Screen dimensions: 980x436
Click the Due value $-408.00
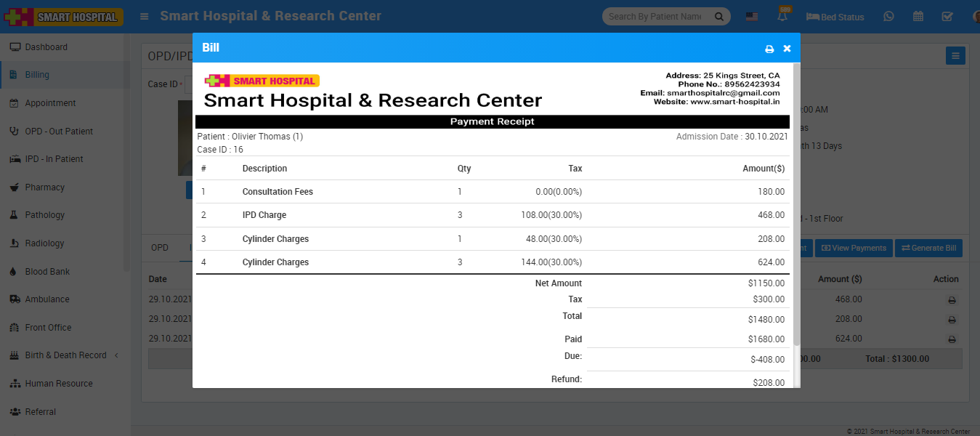pyautogui.click(x=768, y=360)
